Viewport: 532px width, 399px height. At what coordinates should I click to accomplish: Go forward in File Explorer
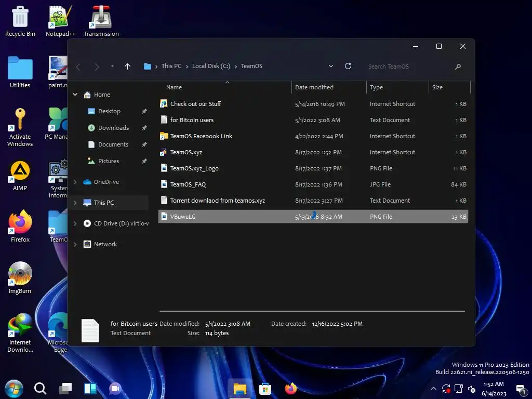tap(97, 66)
